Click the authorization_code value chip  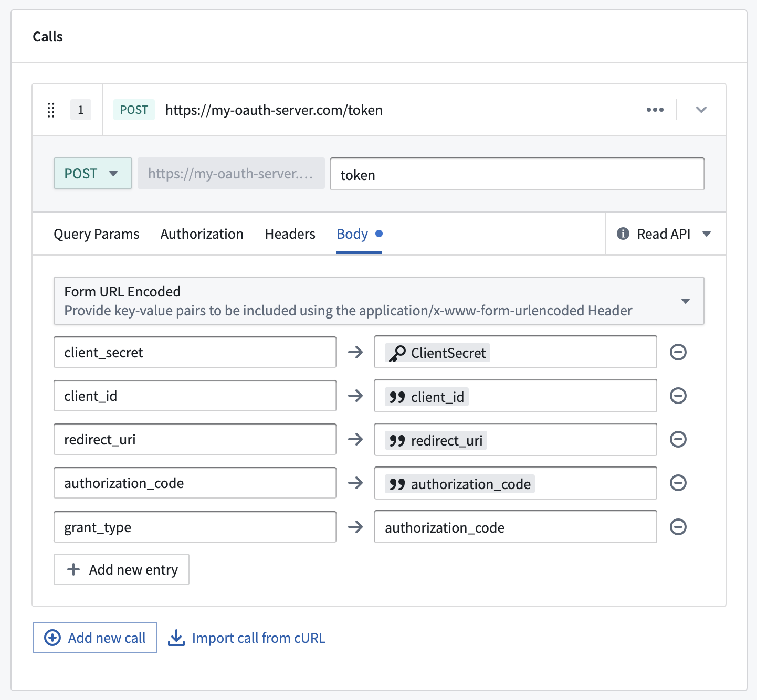coord(460,484)
